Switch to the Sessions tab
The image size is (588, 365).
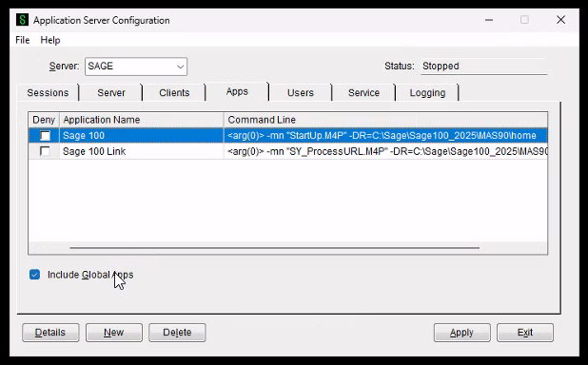point(48,92)
